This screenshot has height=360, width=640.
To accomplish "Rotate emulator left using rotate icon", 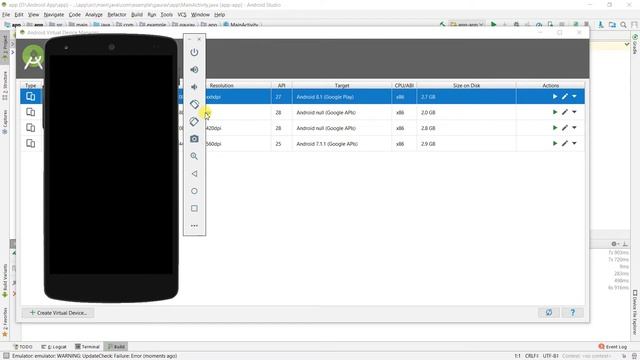I will pyautogui.click(x=194, y=104).
